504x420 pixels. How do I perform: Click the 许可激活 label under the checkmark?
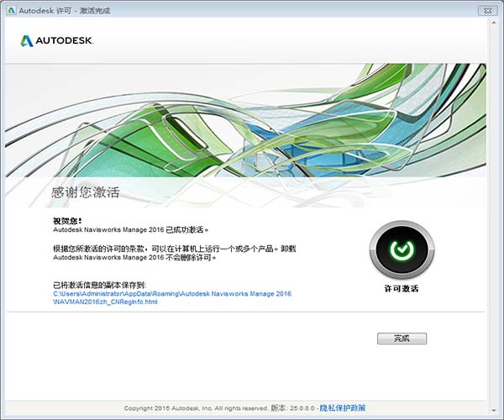[401, 288]
